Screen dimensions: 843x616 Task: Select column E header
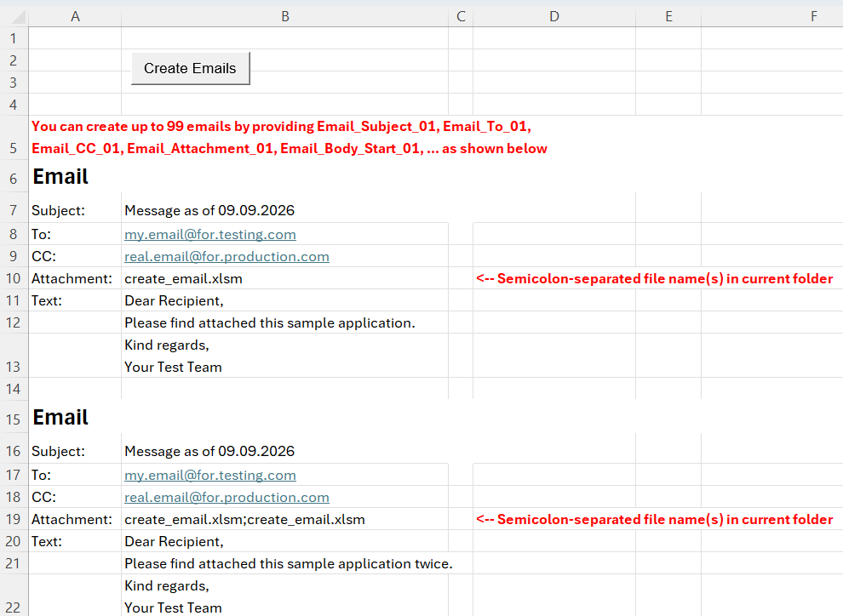pos(668,17)
